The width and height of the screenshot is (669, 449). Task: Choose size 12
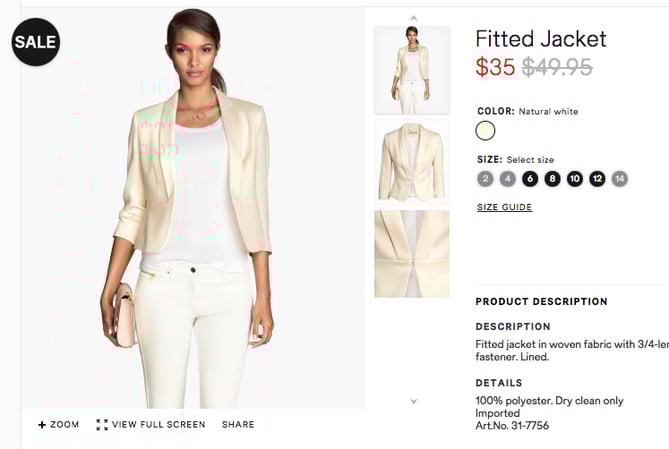tap(598, 179)
